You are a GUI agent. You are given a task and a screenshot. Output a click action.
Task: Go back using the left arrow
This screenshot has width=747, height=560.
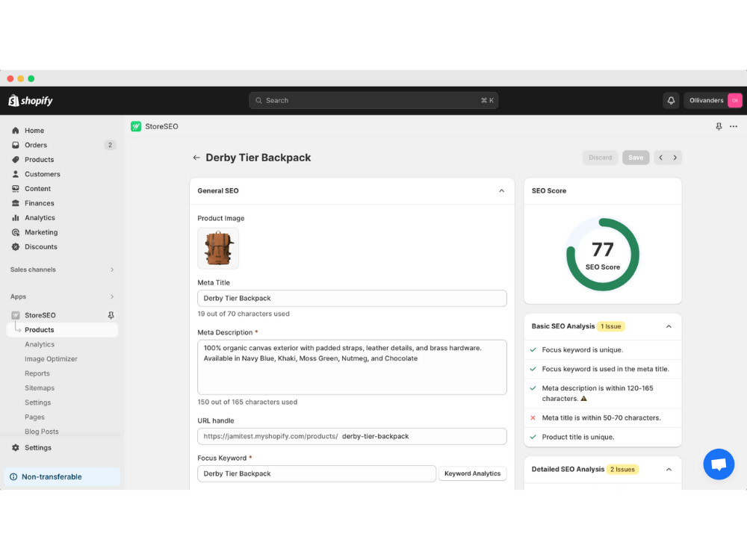coord(196,158)
